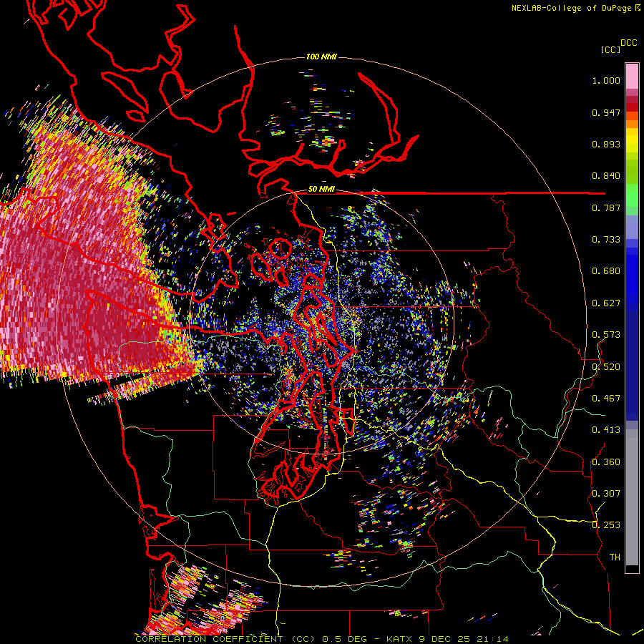Select the 0.733 scale value

point(606,240)
